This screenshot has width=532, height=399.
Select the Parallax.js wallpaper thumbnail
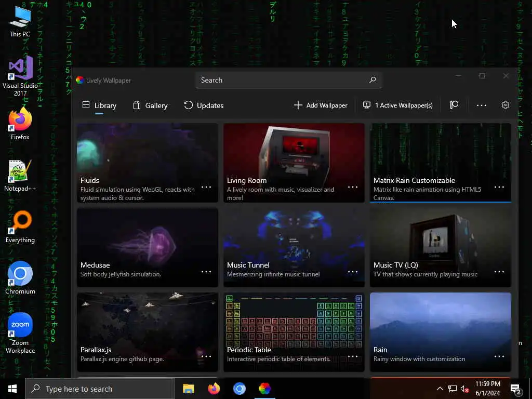click(x=147, y=332)
